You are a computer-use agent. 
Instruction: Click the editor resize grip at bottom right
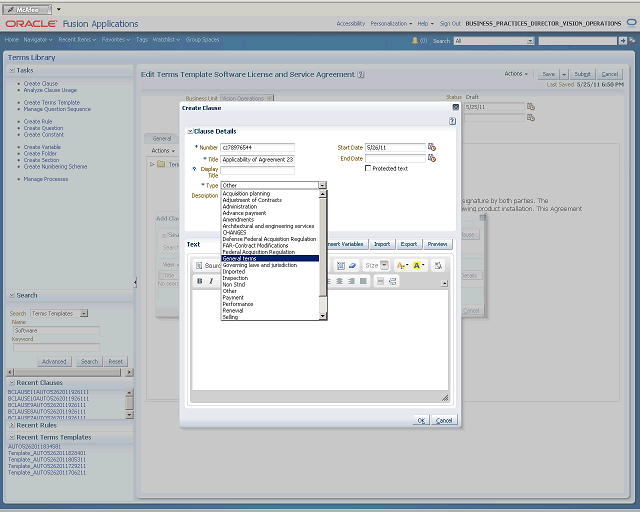445,398
